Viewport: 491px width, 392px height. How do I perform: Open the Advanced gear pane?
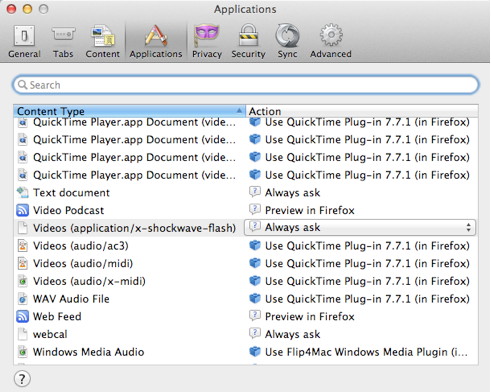pyautogui.click(x=331, y=42)
